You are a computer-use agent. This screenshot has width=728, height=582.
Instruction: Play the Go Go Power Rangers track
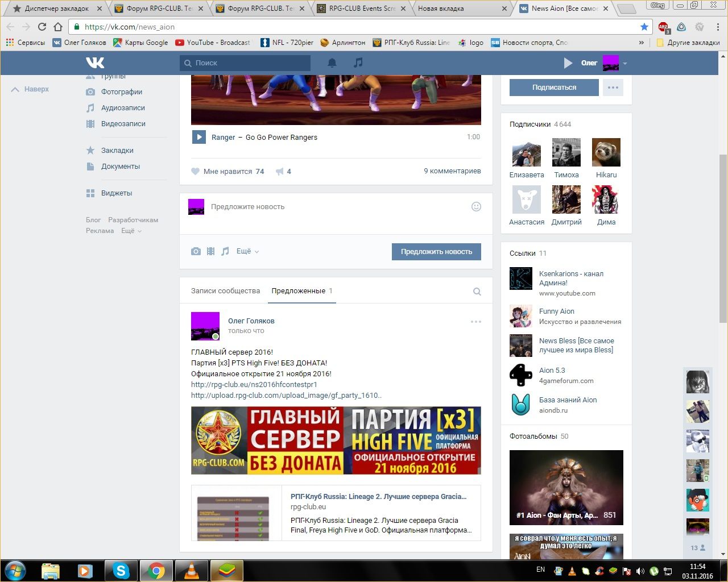point(198,137)
